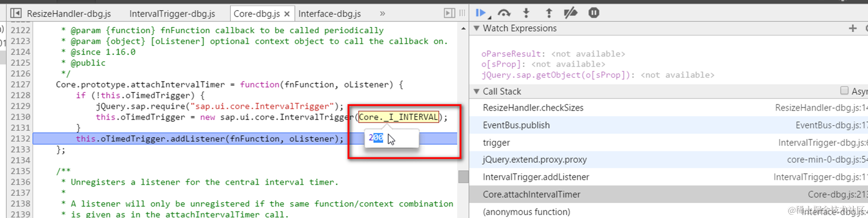Screen dimensions: 868x218
Task: Click the oParseResult watch expression
Action: pyautogui.click(x=553, y=54)
